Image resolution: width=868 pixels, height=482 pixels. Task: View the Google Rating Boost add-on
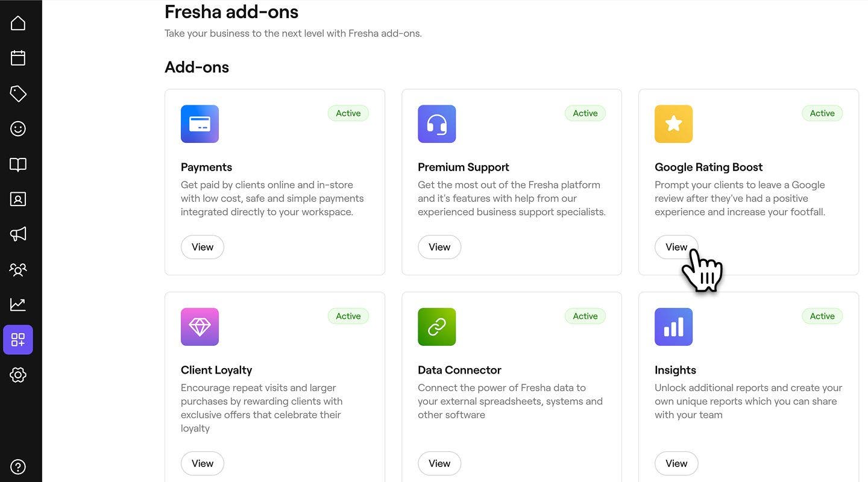pos(676,247)
